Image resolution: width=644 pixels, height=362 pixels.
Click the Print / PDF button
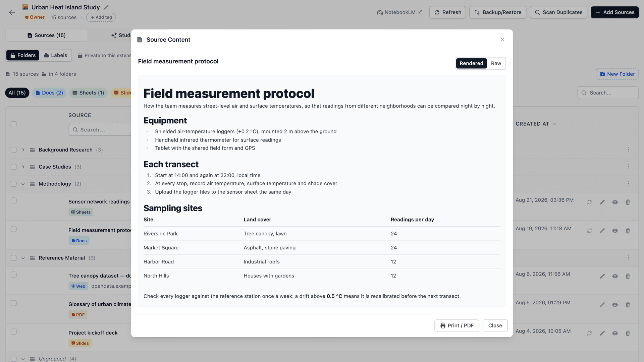[457, 325]
